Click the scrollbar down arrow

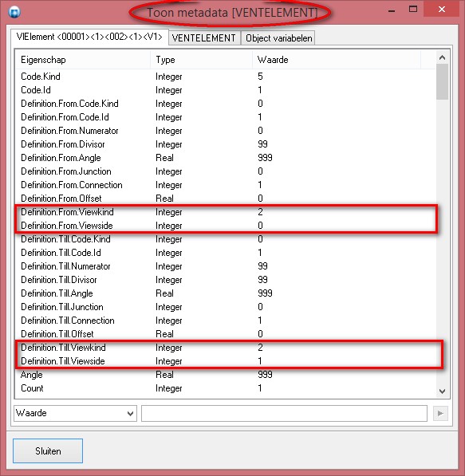coord(442,391)
